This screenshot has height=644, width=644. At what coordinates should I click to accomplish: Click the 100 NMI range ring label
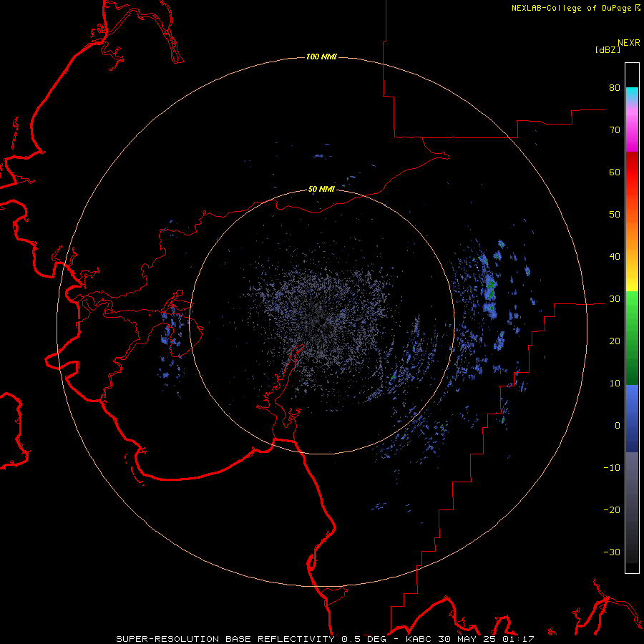pos(321,57)
